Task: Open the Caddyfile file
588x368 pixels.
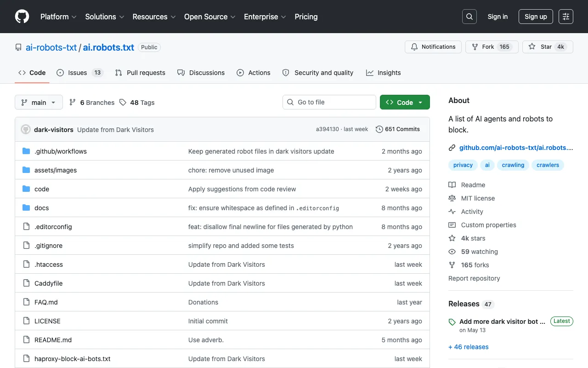Action: pos(49,283)
